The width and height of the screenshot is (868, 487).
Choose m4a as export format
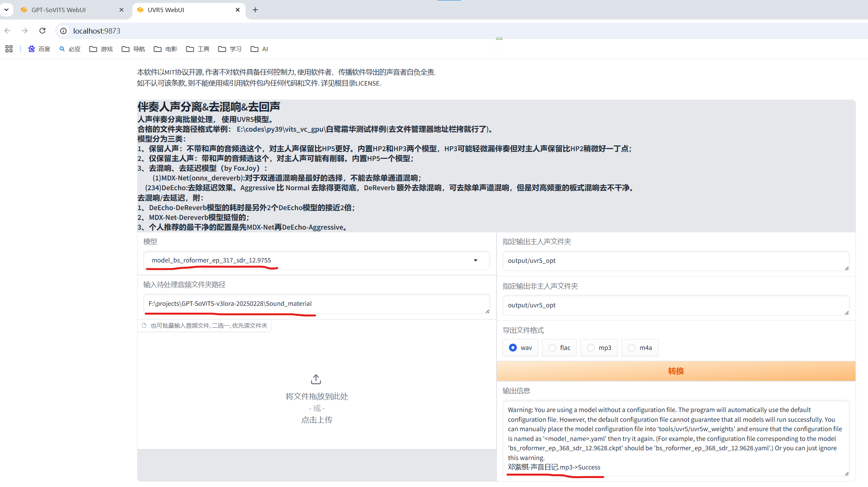point(632,348)
